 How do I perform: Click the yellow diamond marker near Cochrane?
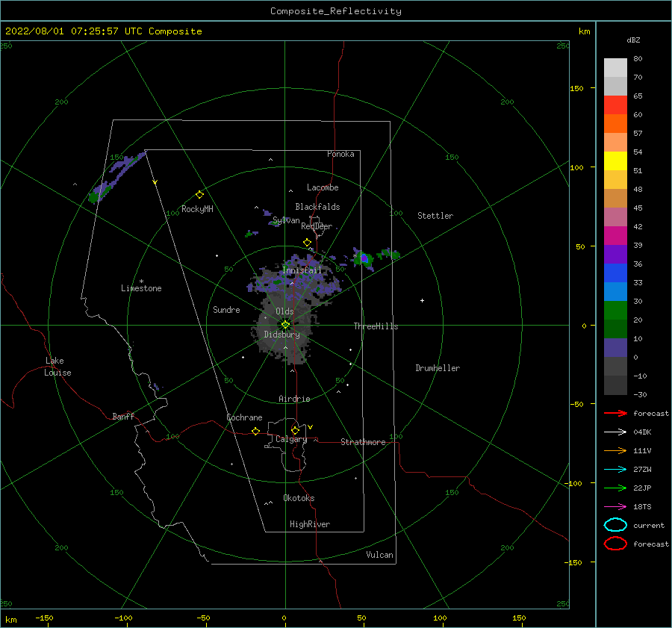click(x=256, y=431)
